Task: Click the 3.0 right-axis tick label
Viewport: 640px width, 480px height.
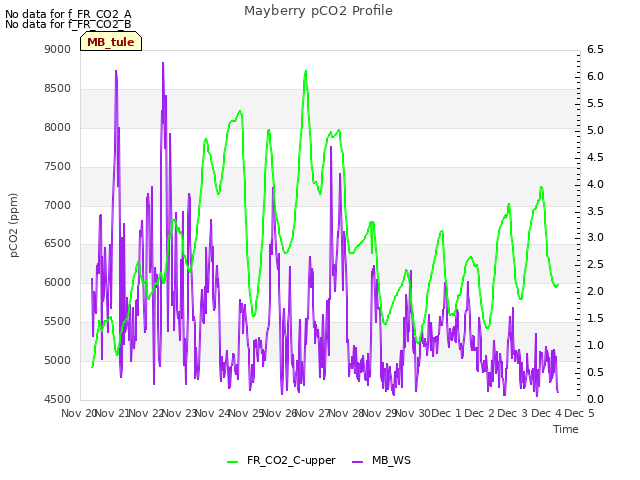Action: pos(595,238)
